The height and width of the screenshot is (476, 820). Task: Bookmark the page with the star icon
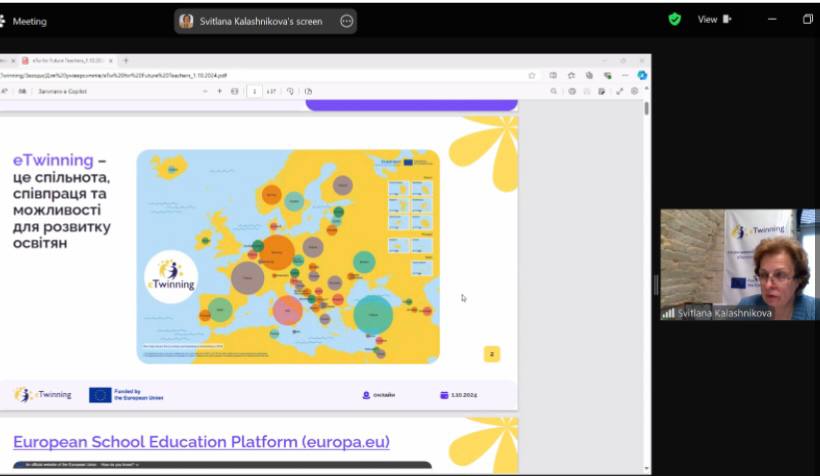tap(532, 75)
